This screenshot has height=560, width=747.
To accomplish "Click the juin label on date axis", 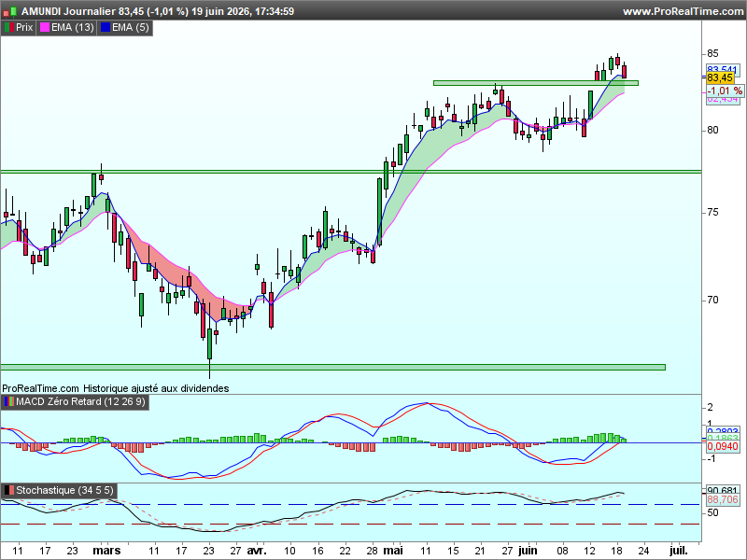I will (528, 551).
